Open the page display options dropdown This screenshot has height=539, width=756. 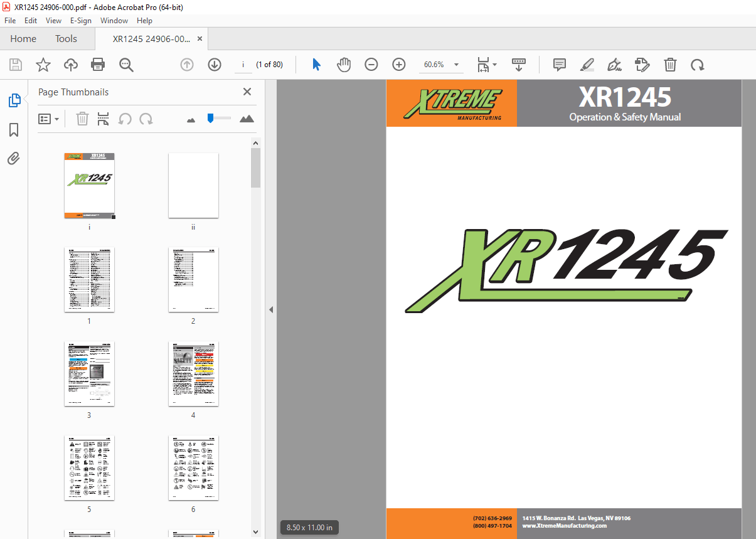tap(486, 65)
